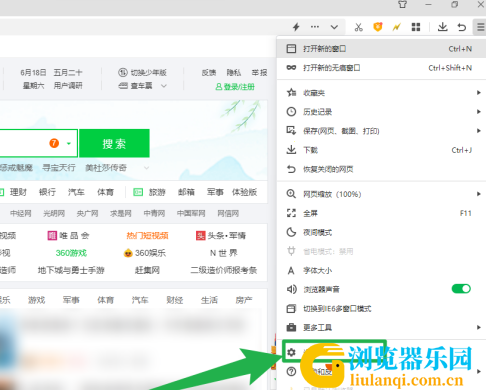Open the downloads toolbar icon
This screenshot has width=486, height=390.
[443, 27]
